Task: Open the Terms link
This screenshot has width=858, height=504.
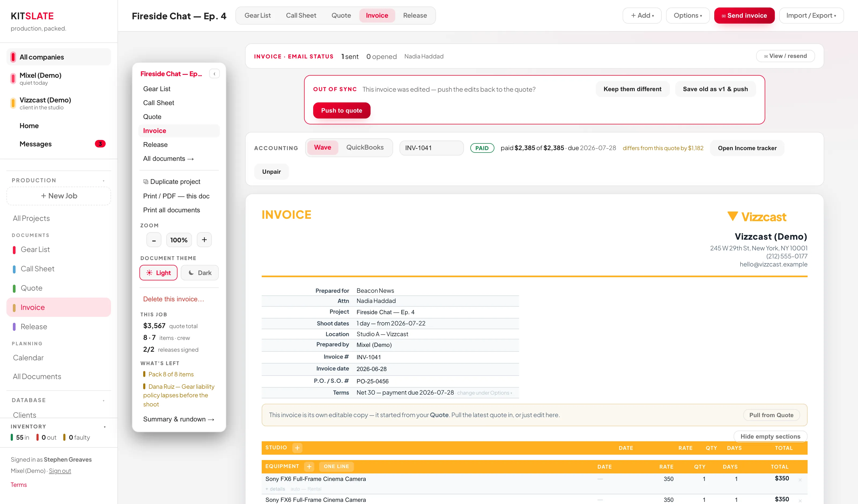Action: [19, 485]
